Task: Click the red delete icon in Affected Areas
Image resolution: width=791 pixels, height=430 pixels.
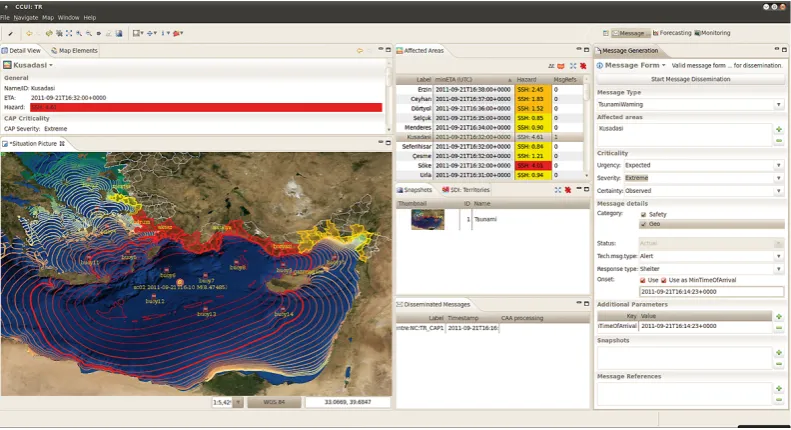Action: pos(583,66)
